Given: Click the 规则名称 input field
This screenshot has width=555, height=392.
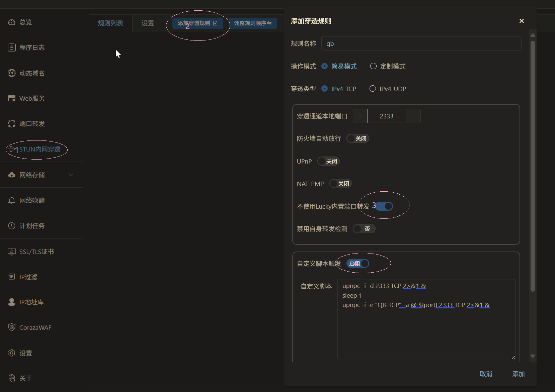Looking at the screenshot, I should tap(421, 43).
